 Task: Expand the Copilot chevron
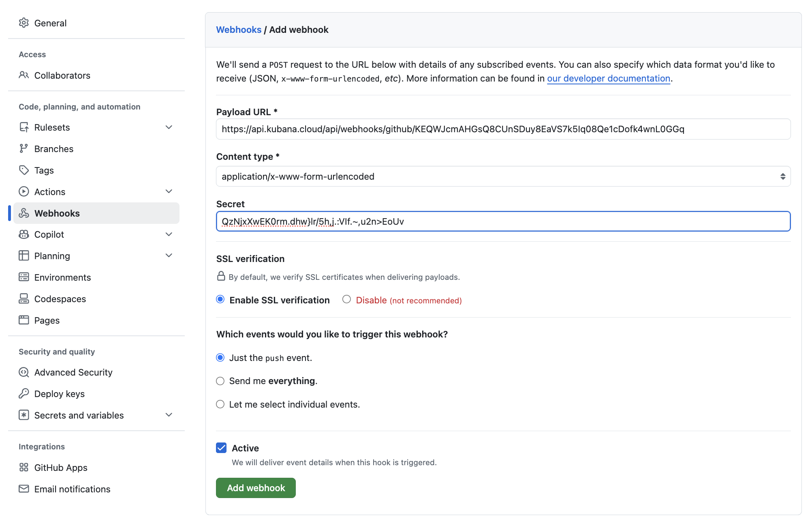coord(169,234)
